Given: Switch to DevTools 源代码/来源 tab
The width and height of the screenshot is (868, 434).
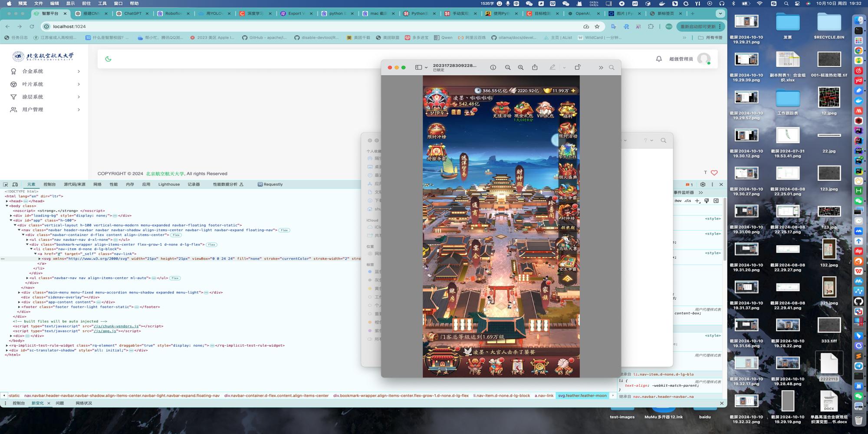Looking at the screenshot, I should point(75,184).
